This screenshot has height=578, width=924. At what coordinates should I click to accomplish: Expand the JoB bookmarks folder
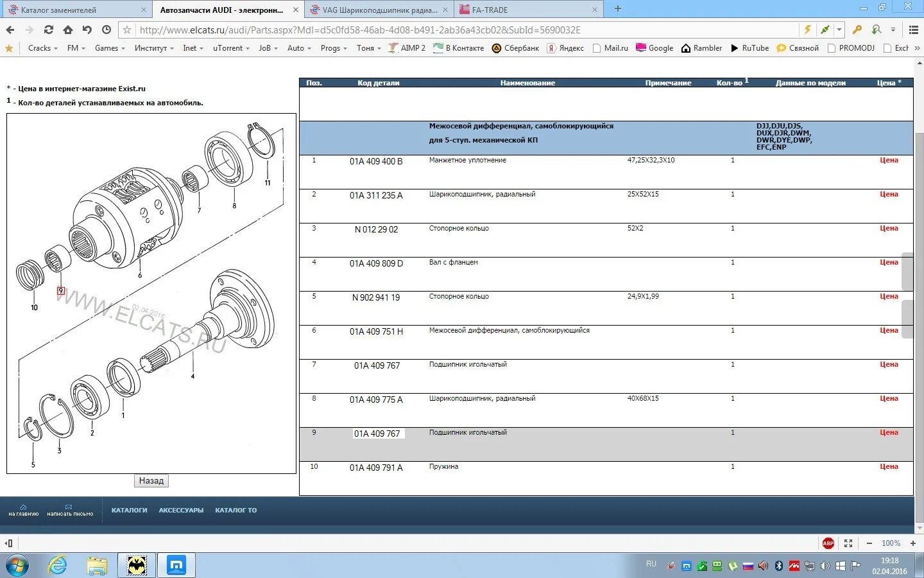pos(268,48)
